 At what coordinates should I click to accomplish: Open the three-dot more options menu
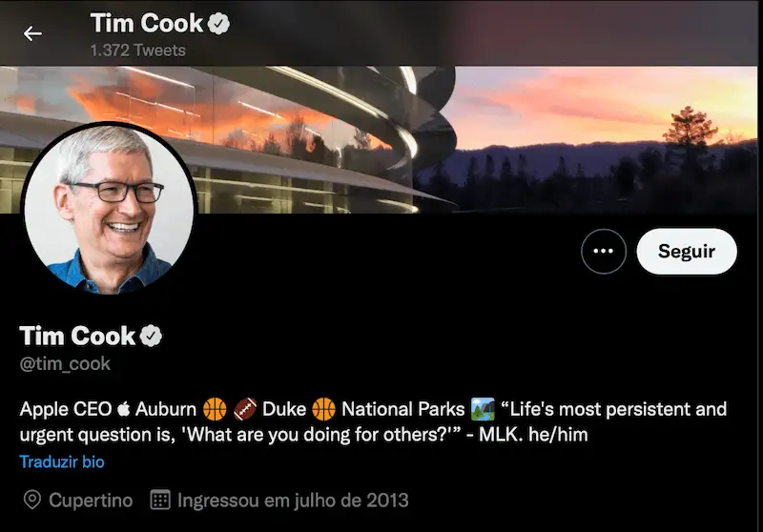click(603, 252)
